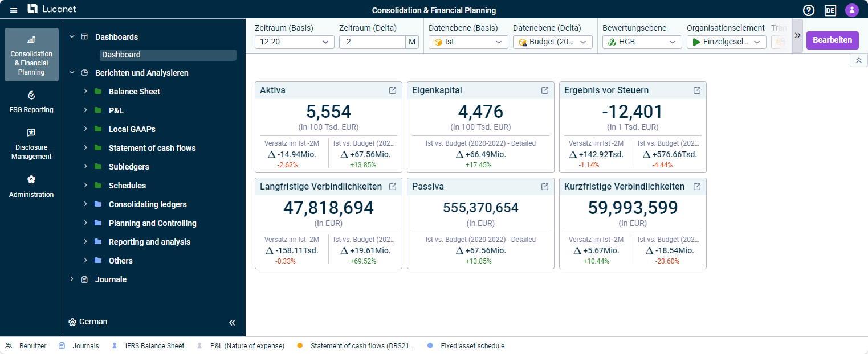
Task: Collapse the Dashboards tree section
Action: coord(72,37)
